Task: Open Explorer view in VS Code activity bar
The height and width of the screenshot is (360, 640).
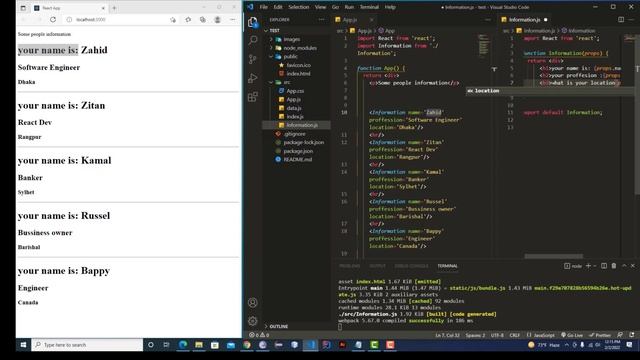Action: click(x=253, y=22)
